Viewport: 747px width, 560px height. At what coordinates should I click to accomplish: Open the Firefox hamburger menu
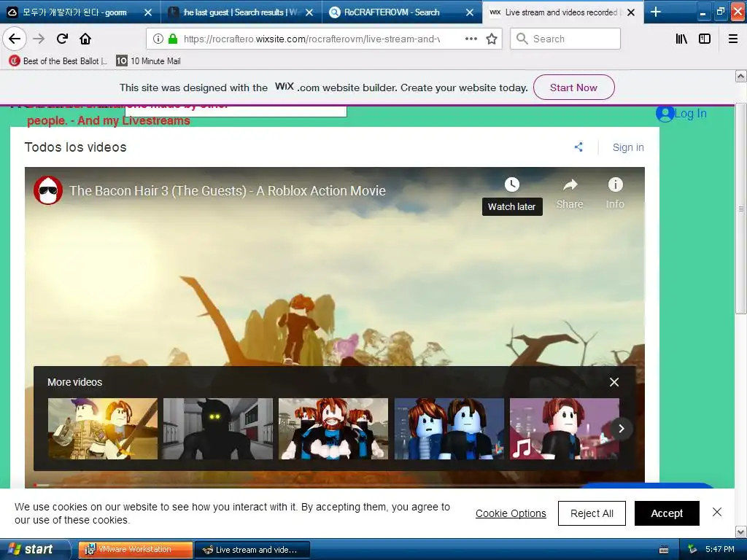pyautogui.click(x=733, y=39)
